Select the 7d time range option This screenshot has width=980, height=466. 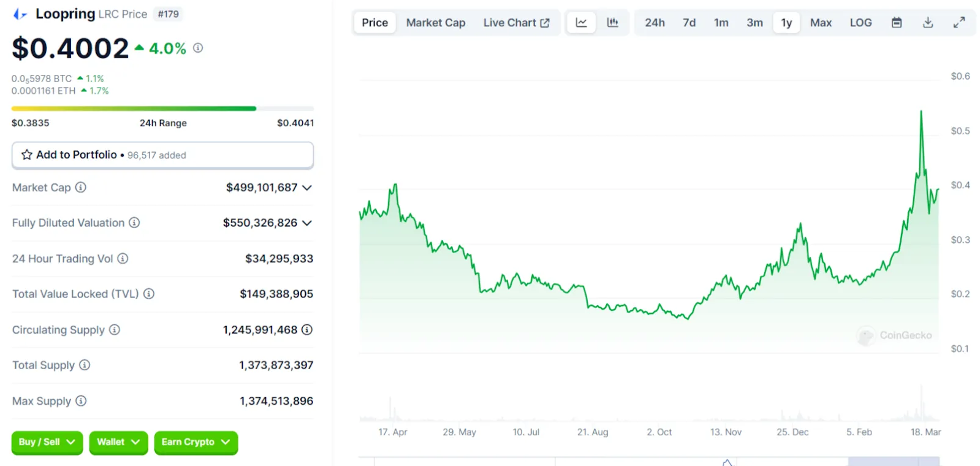[x=689, y=22]
